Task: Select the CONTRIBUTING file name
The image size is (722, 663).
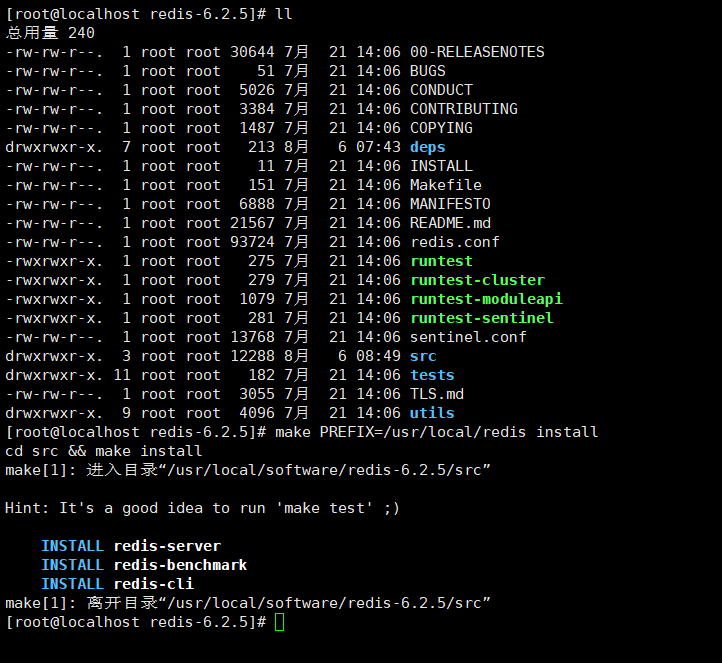Action: [464, 109]
